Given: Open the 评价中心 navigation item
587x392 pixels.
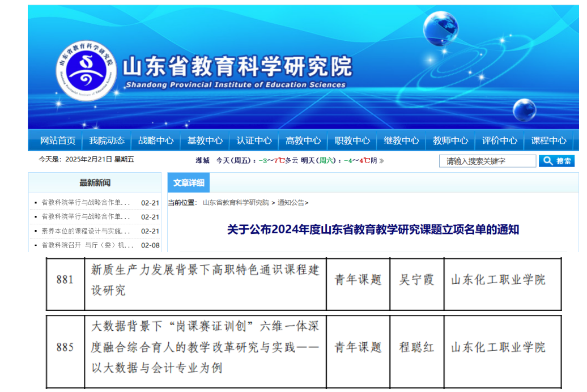Looking at the screenshot, I should [x=499, y=140].
